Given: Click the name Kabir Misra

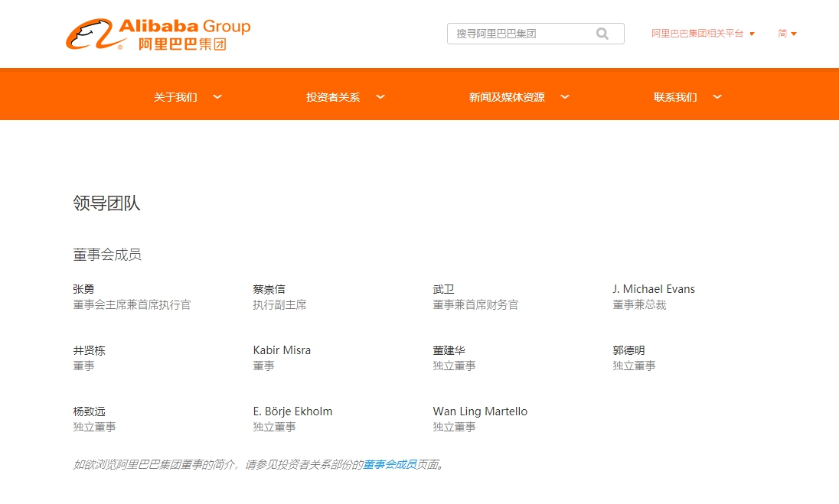Looking at the screenshot, I should point(282,350).
